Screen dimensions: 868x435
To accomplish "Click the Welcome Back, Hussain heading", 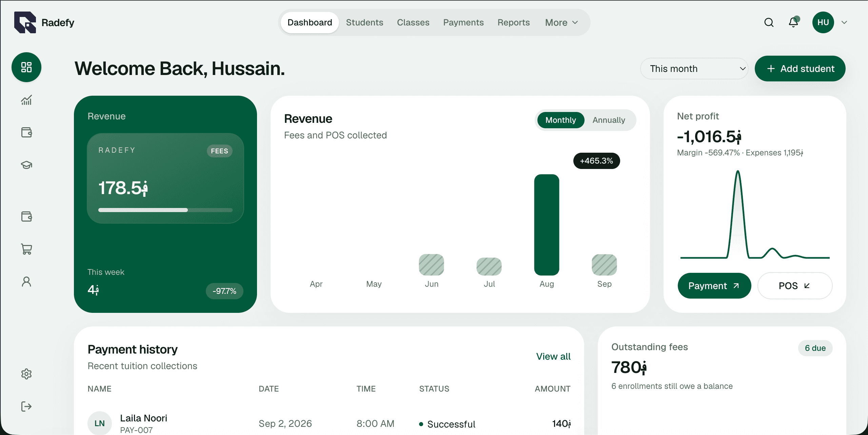I will point(180,69).
